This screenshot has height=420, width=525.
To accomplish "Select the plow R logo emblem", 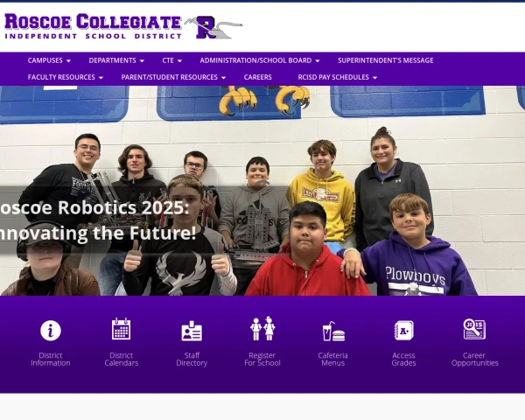I will [213, 27].
